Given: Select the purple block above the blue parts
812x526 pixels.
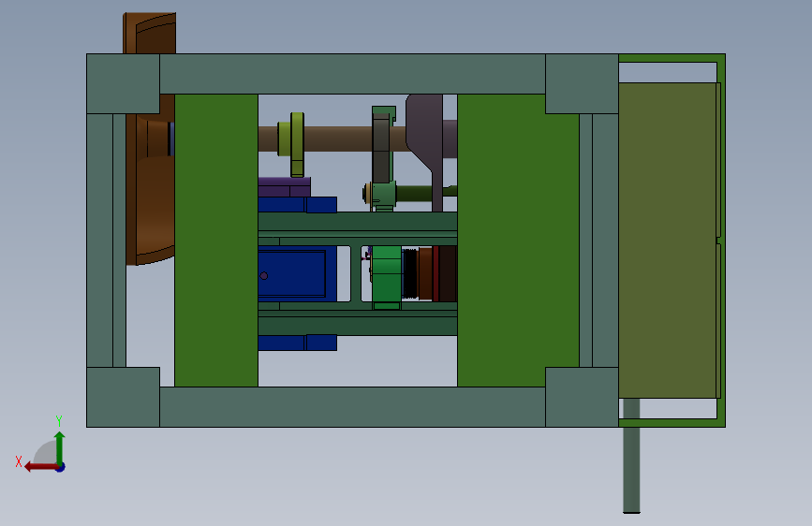Looking at the screenshot, I should tap(285, 187).
